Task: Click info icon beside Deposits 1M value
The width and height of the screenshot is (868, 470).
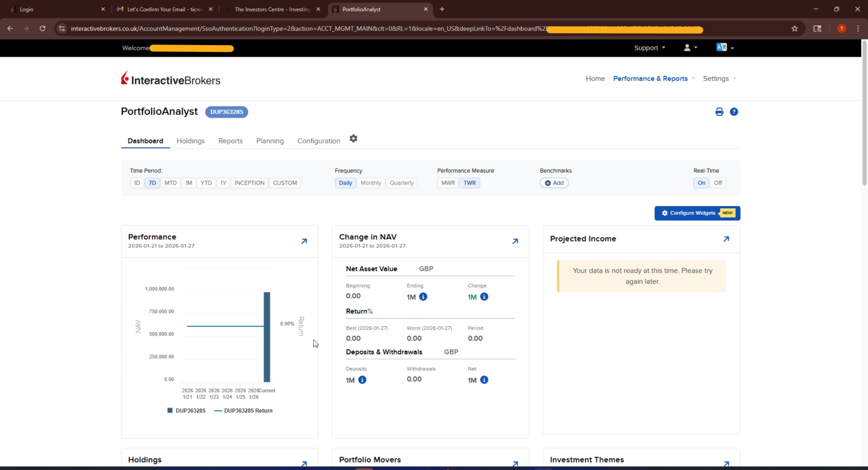Action: pos(362,380)
